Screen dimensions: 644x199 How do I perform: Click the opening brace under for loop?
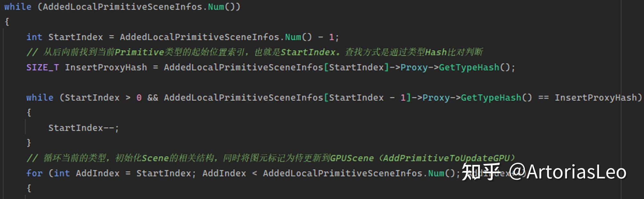click(29, 188)
